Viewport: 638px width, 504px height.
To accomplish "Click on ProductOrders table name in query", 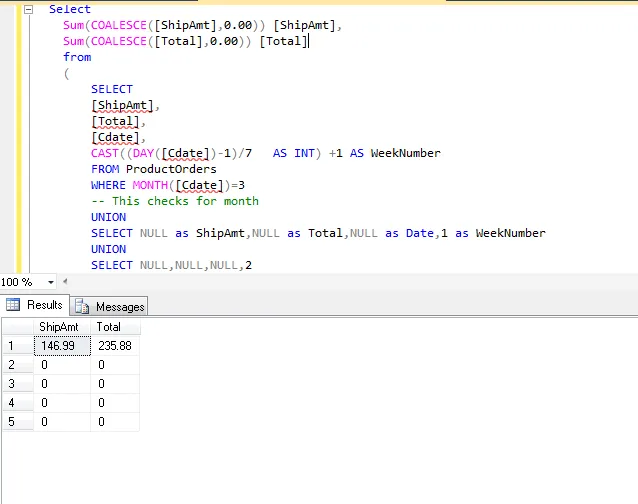I will click(x=171, y=169).
